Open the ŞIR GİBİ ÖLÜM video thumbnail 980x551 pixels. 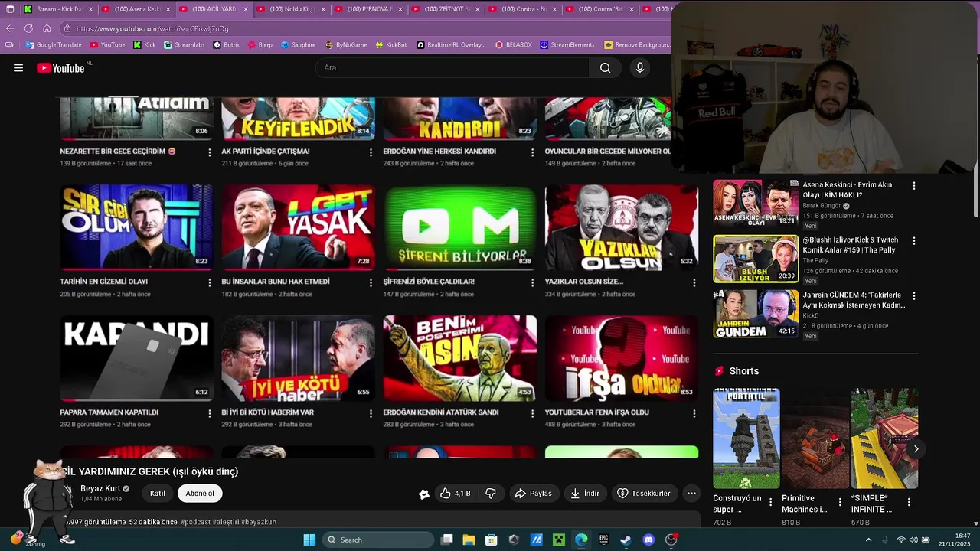pyautogui.click(x=136, y=227)
